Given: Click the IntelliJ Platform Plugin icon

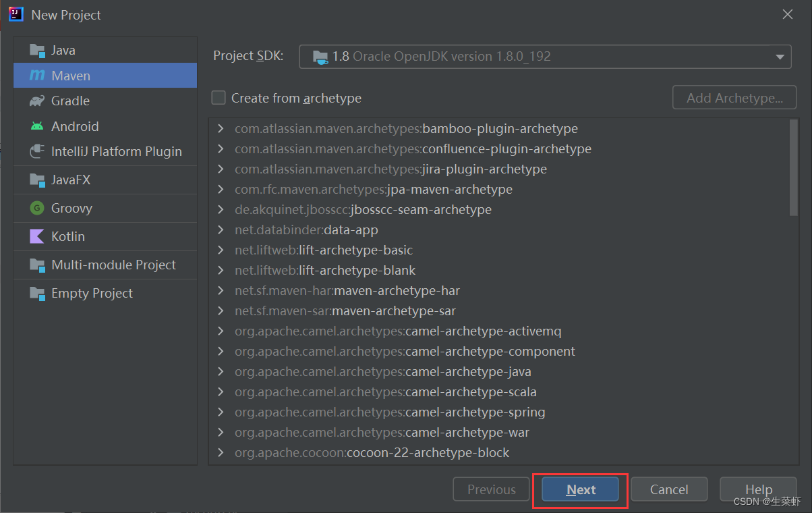Looking at the screenshot, I should (x=37, y=151).
